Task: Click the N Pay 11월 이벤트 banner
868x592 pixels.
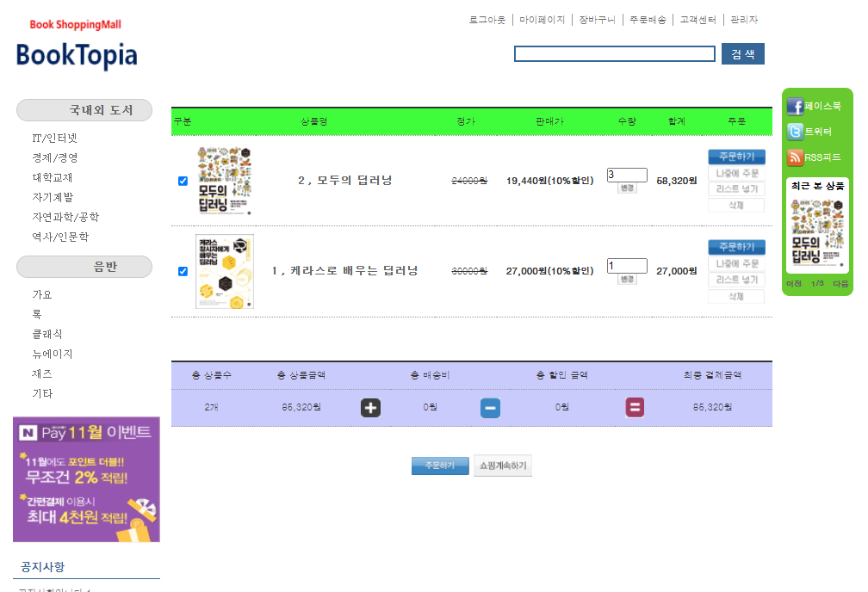Action: point(86,479)
